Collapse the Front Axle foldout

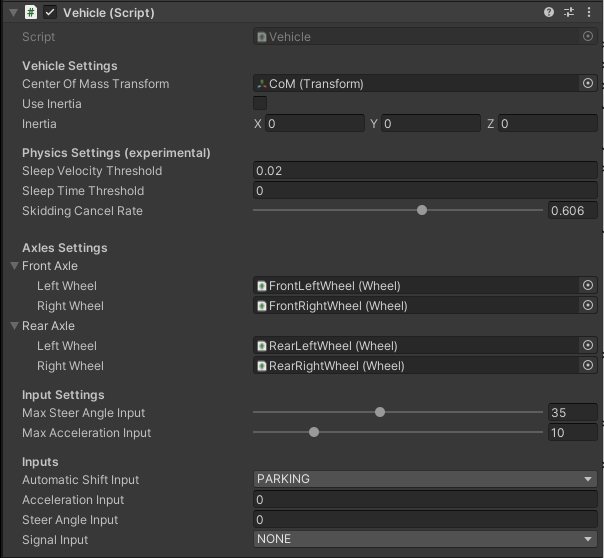(14, 266)
